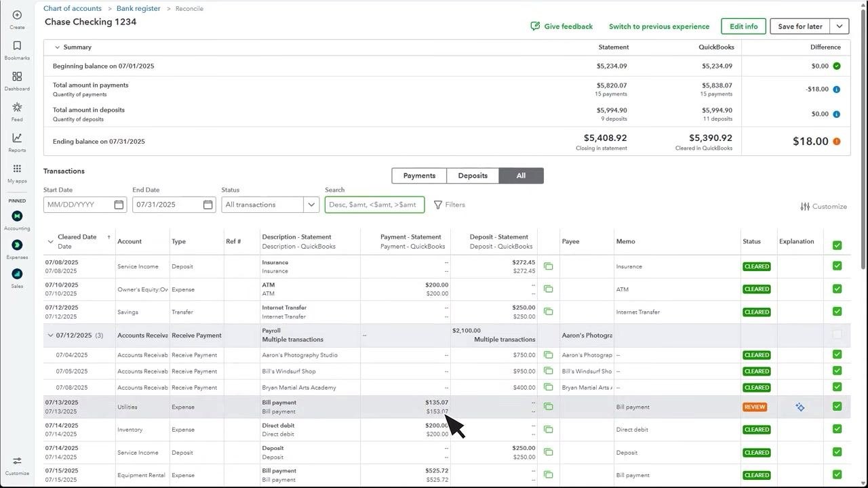Open pinned Accounting app icon
Viewport: 868px width, 488px height.
pos(17,216)
